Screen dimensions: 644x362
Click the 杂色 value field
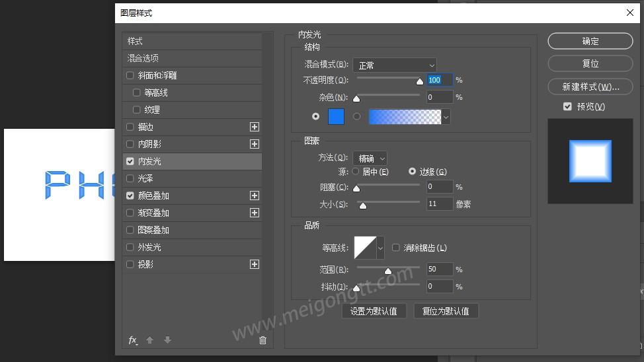point(440,97)
